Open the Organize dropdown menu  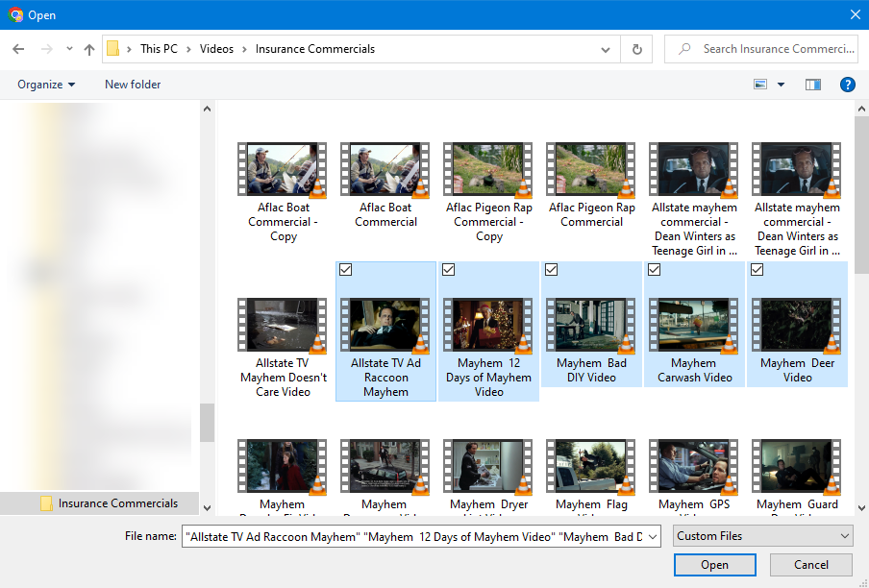pyautogui.click(x=46, y=85)
